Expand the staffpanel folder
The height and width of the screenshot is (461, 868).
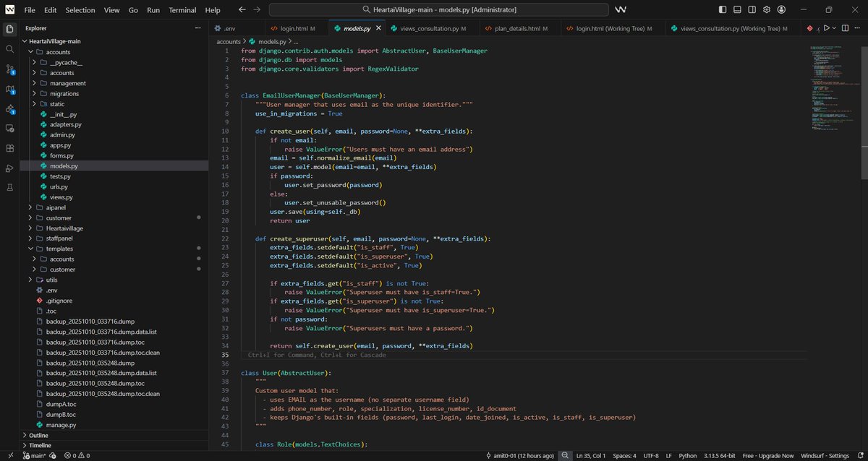click(x=115, y=238)
